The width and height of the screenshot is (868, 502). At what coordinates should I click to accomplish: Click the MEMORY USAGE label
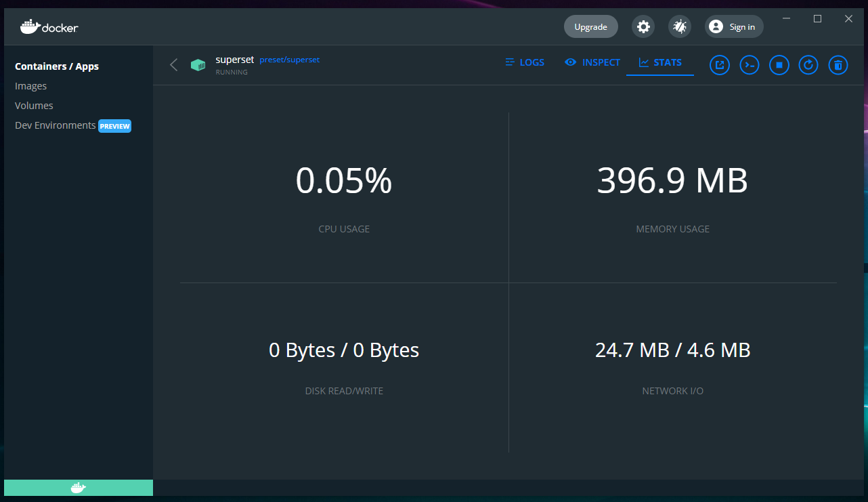click(672, 229)
